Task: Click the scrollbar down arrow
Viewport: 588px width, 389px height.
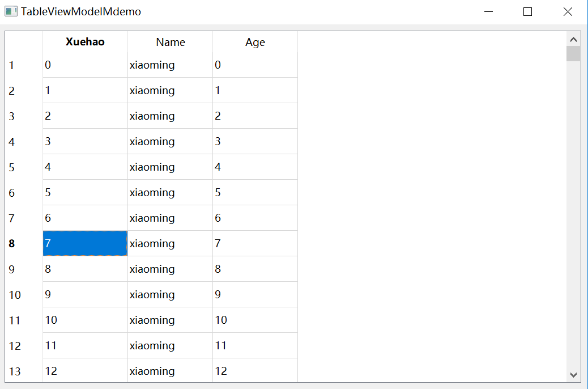Action: 573,375
